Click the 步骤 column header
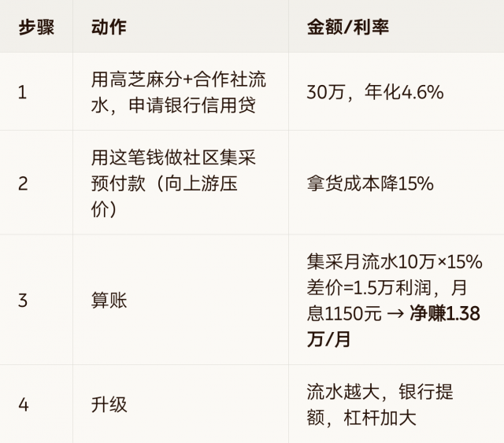The height and width of the screenshot is (443, 504). pos(36,27)
